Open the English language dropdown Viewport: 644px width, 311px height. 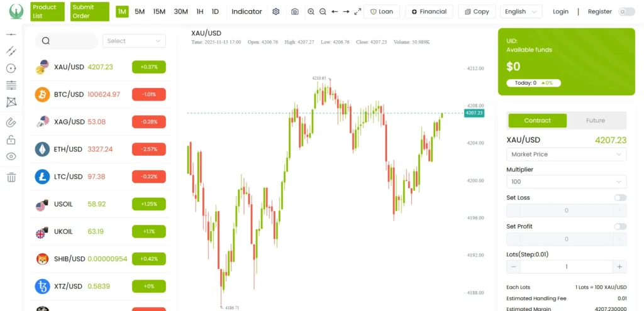(x=521, y=12)
